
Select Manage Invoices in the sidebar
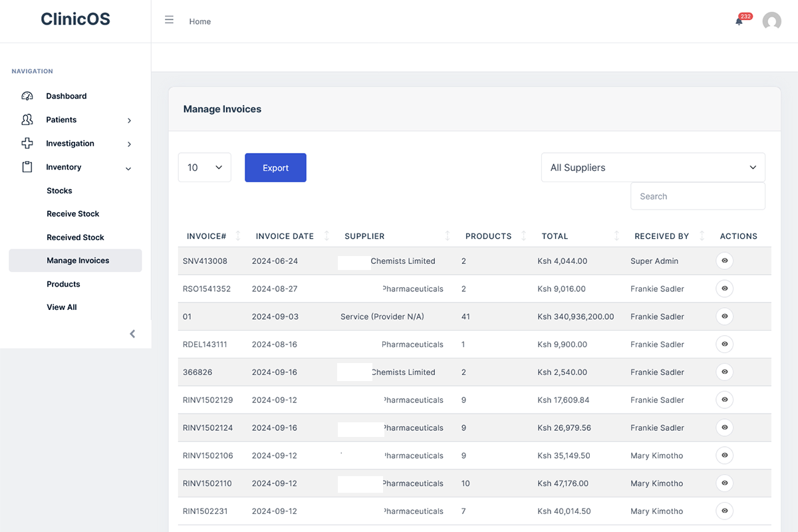click(x=78, y=260)
